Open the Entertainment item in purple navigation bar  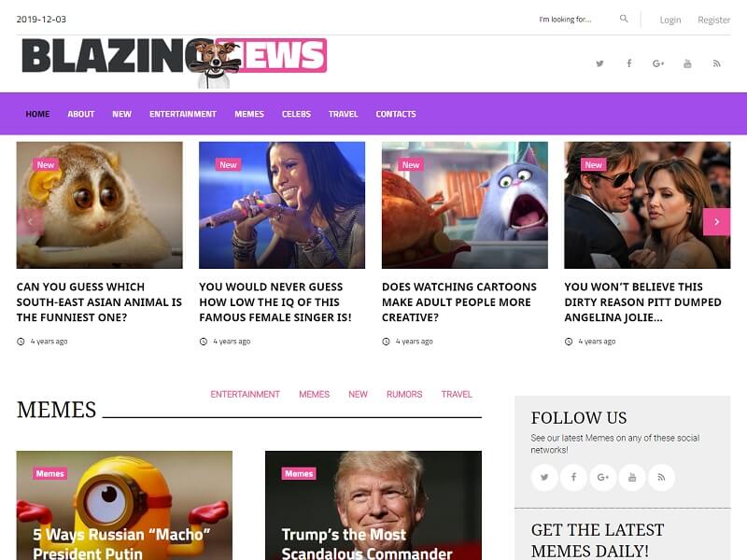[x=183, y=114]
